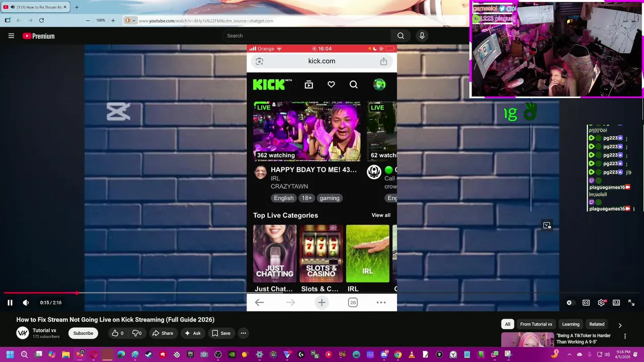Viewport: 644px width, 362px height.
Task: Show hidden system tray icons
Action: (x=570, y=355)
